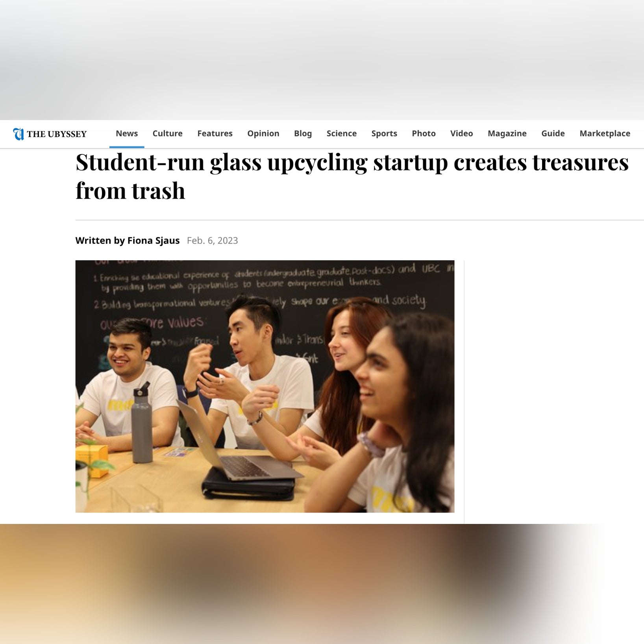Open the Science section
The width and height of the screenshot is (644, 644).
click(x=342, y=133)
